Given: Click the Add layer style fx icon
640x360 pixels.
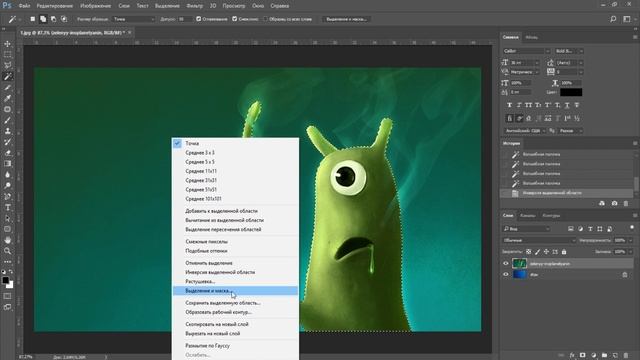Looking at the screenshot, I should [572, 356].
